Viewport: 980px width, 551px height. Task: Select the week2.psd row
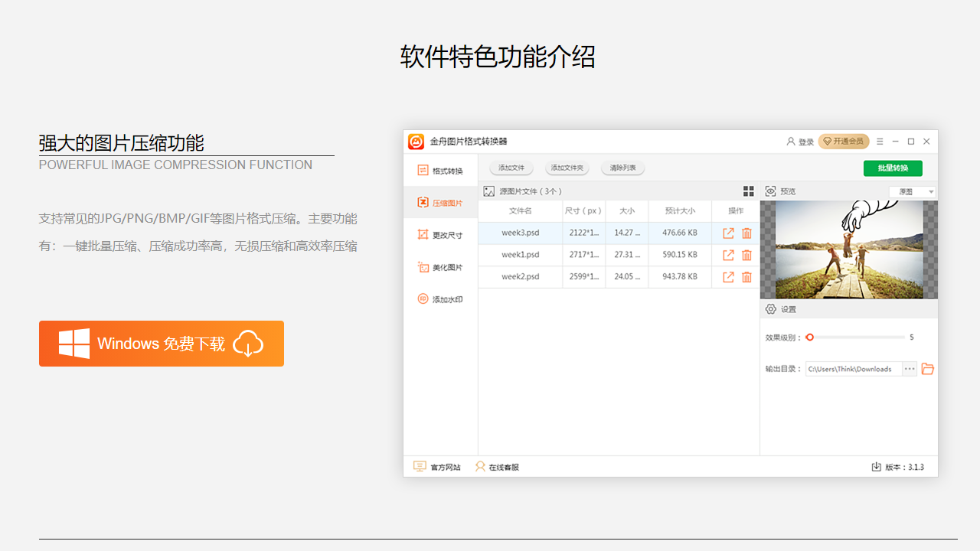pyautogui.click(x=521, y=277)
